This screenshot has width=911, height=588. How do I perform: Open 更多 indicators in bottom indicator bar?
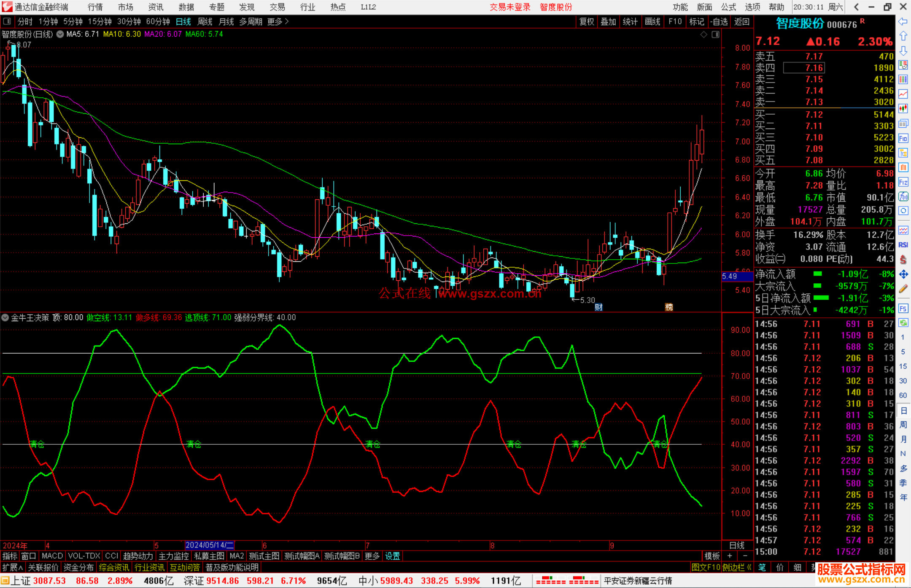[x=372, y=556]
